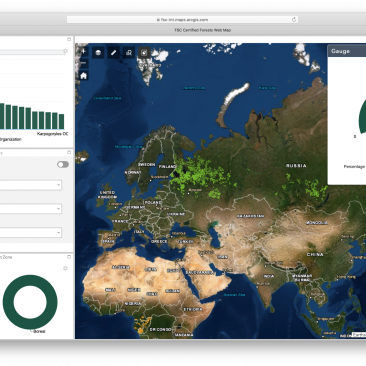This screenshot has height=366, width=366.
Task: Click the MONGOLIA map label
Action: 317,222
